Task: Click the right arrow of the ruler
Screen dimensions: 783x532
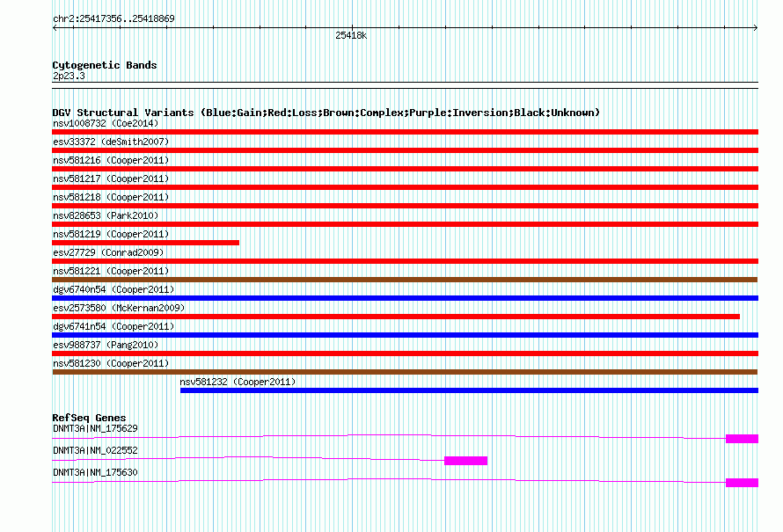Action: (x=756, y=28)
